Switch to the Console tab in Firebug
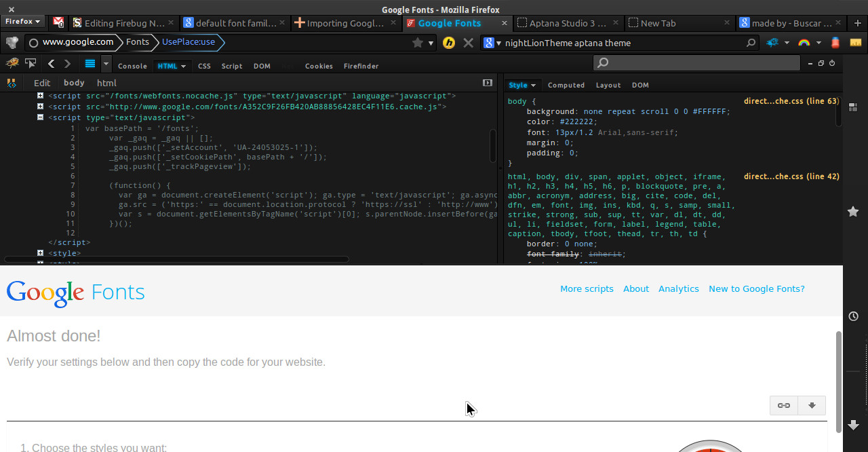Viewport: 868px width, 452px height. (x=132, y=66)
